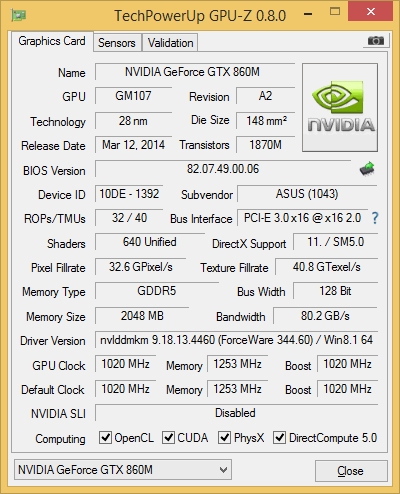The height and width of the screenshot is (494, 400).
Task: Open the GPU selection dropdown
Action: (x=123, y=470)
